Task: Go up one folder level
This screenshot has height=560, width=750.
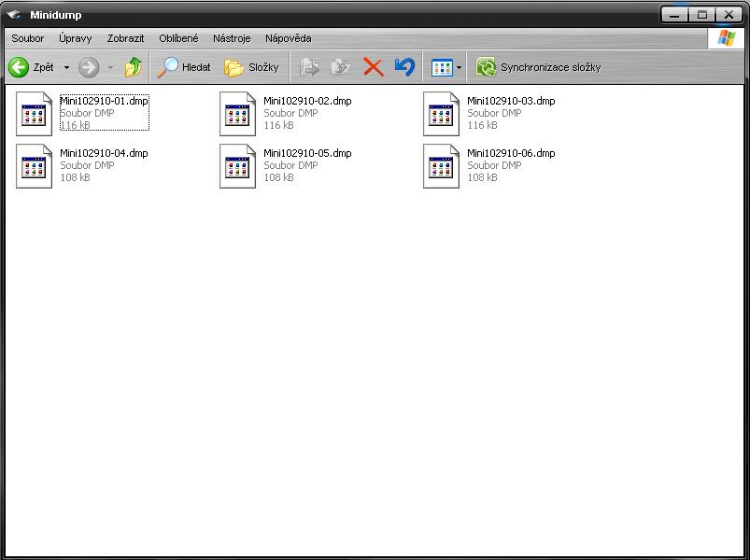Action: [x=134, y=67]
